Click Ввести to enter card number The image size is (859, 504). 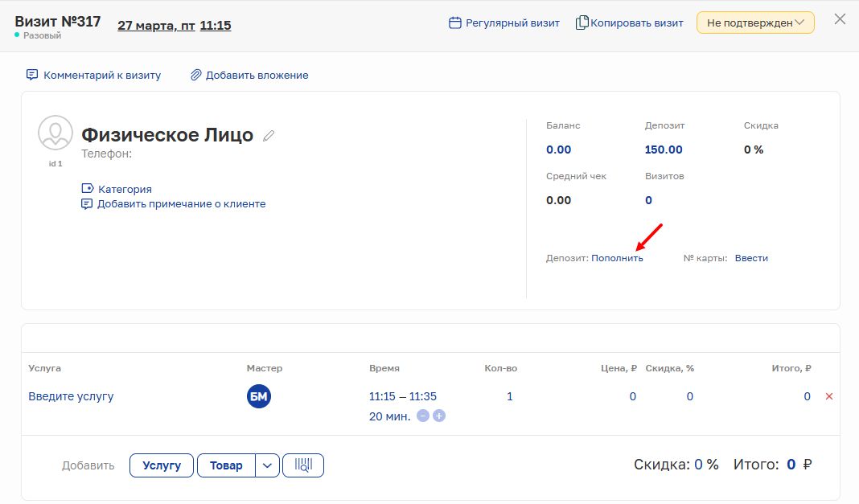[x=751, y=258]
